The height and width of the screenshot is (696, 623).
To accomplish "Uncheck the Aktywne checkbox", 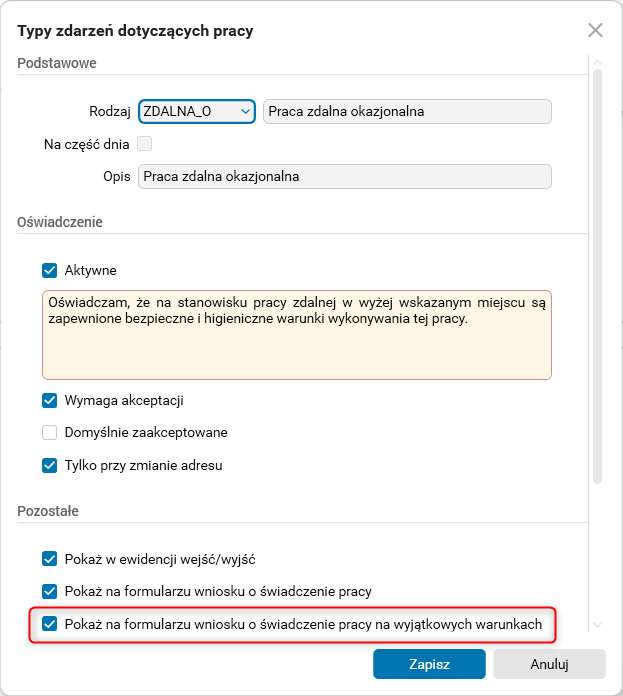I will (50, 270).
